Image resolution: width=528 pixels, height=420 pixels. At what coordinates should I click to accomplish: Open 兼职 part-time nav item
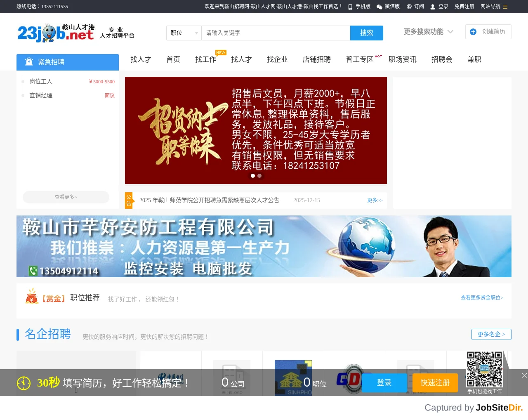[x=474, y=59]
